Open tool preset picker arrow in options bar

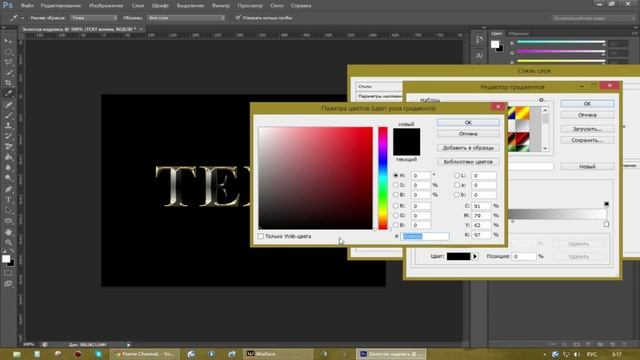(x=22, y=18)
